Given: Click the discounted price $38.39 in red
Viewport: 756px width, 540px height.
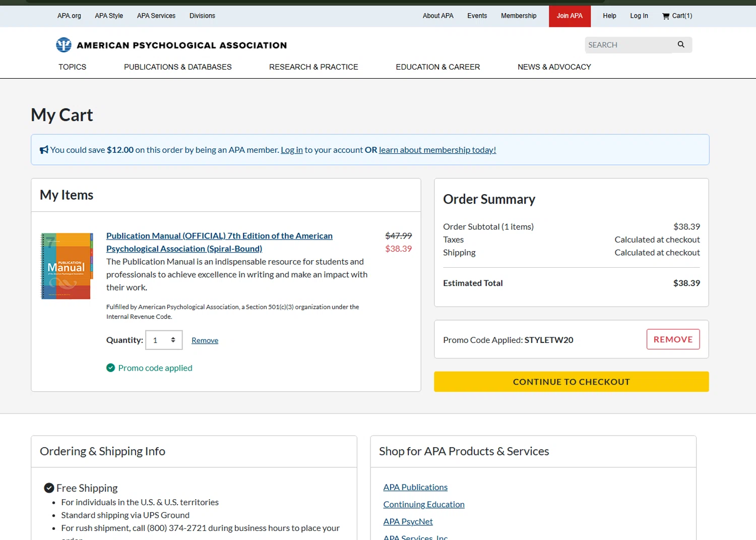Looking at the screenshot, I should (x=398, y=249).
